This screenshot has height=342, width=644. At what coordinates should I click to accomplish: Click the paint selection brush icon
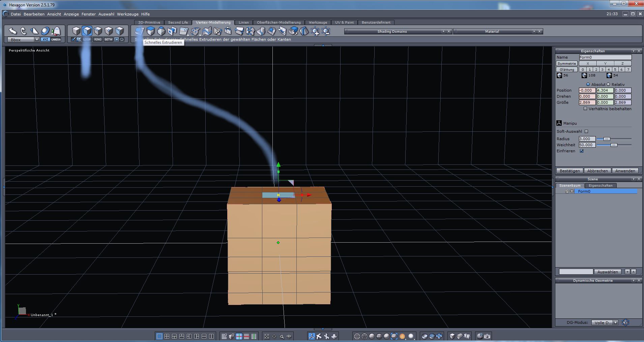point(74,39)
